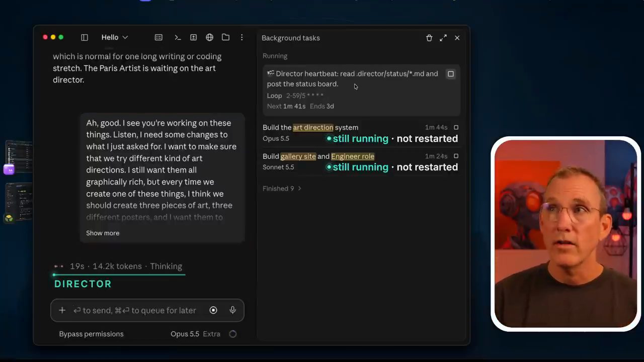Stop the Build art direction system task

click(x=456, y=128)
